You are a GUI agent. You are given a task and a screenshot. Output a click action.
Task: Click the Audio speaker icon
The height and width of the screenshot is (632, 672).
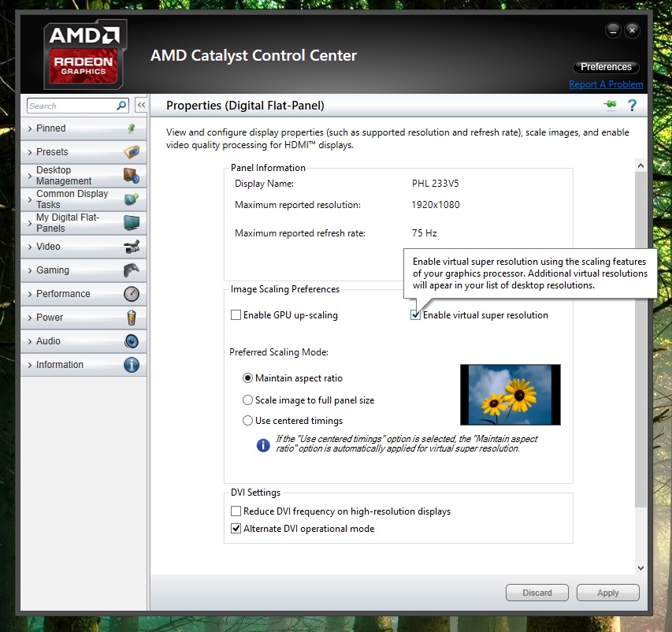coord(132,341)
